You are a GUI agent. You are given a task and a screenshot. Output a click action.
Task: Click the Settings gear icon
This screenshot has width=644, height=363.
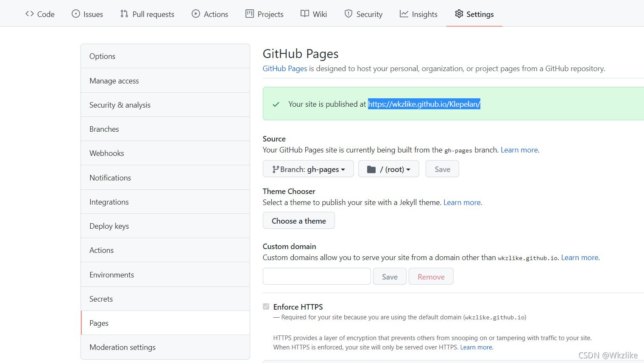pyautogui.click(x=459, y=14)
